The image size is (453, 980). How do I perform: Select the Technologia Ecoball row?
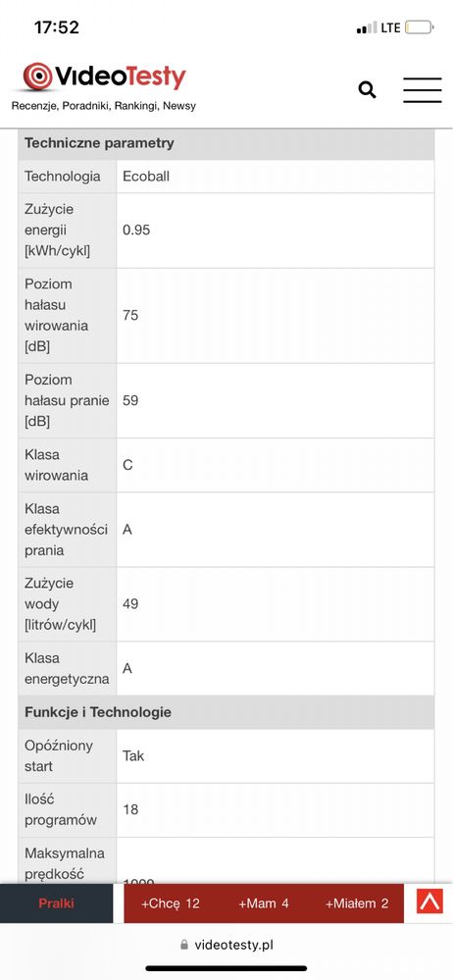pos(226,177)
